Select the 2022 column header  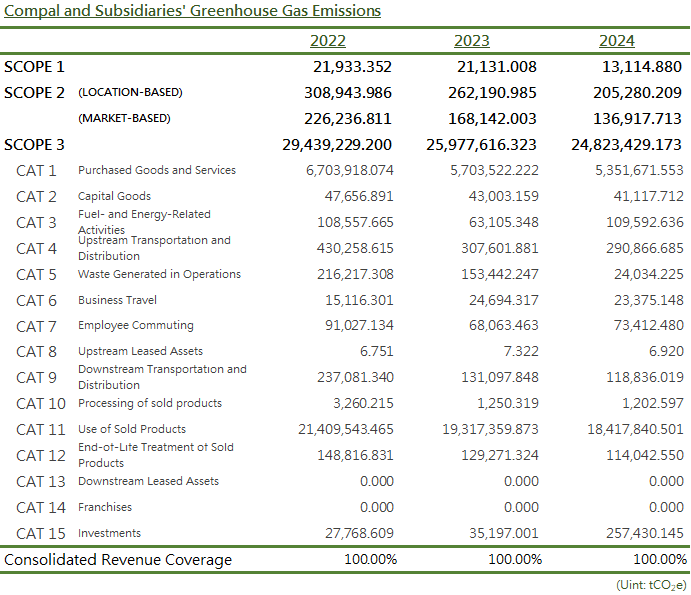pos(328,41)
